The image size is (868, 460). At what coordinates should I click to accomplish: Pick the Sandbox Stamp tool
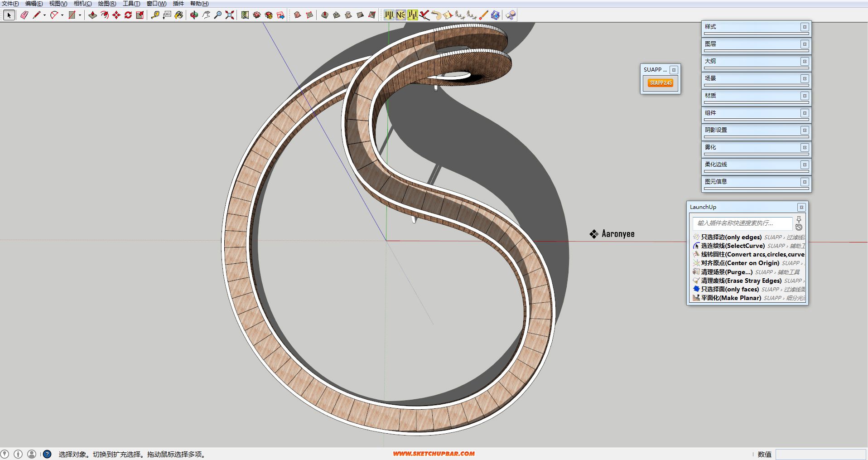click(x=336, y=15)
